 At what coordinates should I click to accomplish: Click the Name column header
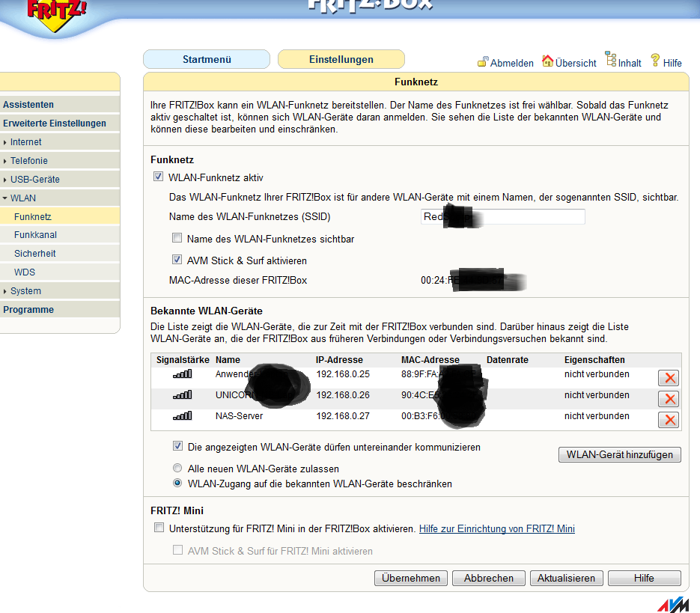(x=228, y=360)
